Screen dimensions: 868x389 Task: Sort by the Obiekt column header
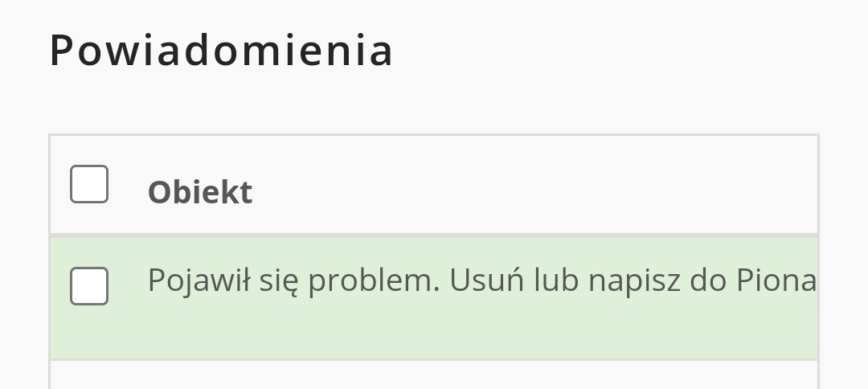point(200,192)
